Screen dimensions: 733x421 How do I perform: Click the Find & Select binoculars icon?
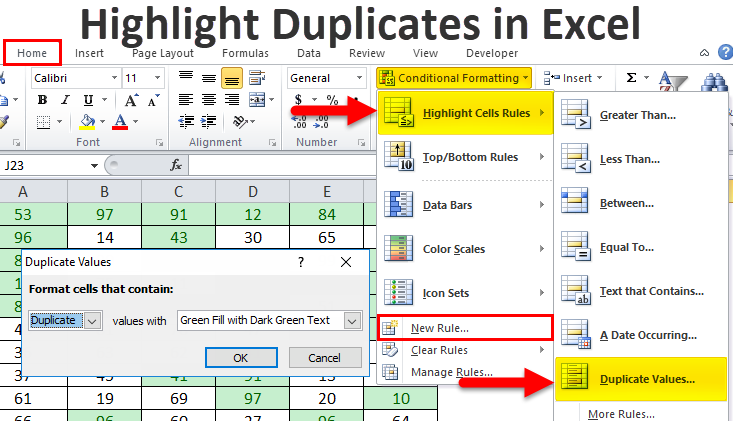tap(715, 82)
